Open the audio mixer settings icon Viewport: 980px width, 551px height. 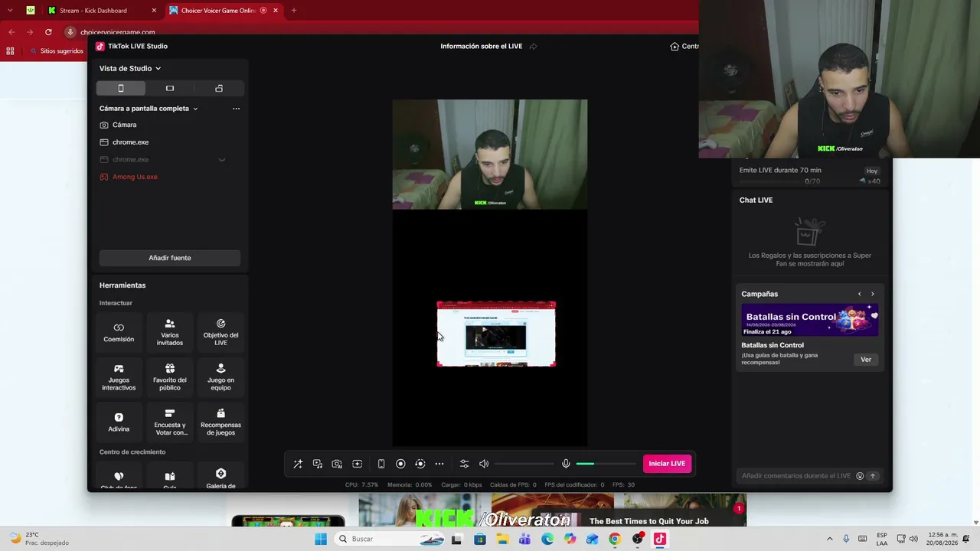point(464,464)
